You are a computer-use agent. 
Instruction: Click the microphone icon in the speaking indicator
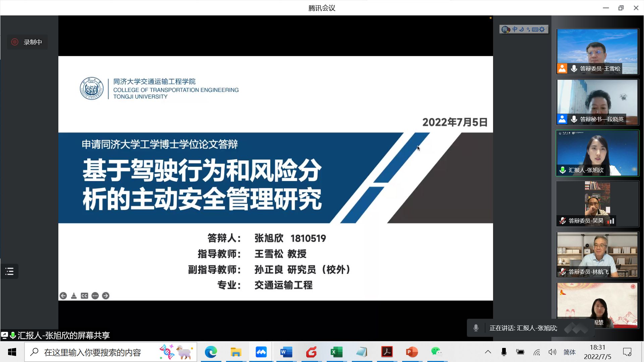(x=476, y=328)
